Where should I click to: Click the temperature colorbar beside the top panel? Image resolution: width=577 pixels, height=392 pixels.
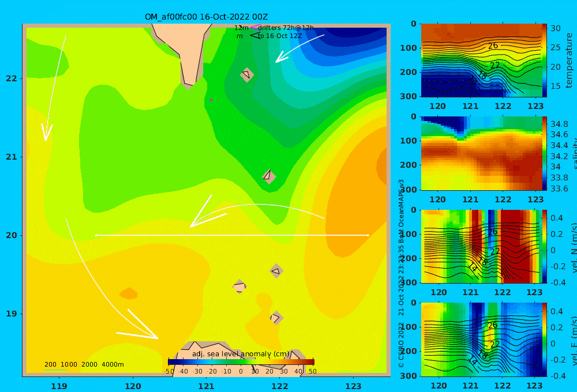pyautogui.click(x=544, y=61)
